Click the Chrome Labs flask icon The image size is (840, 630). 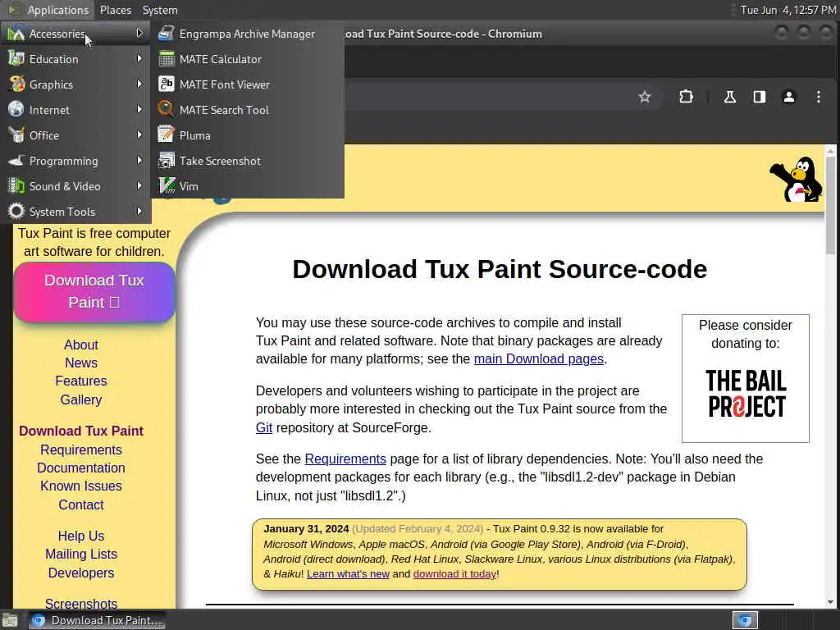729,97
